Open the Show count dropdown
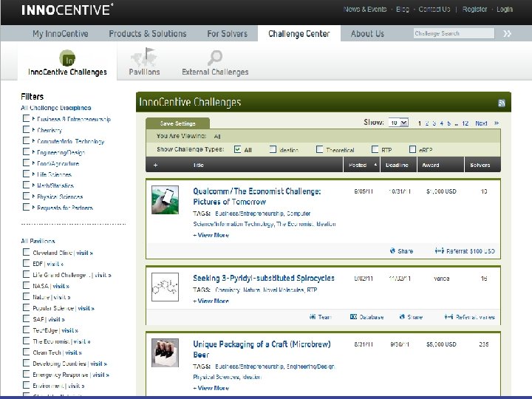This screenshot has height=399, width=532. [399, 123]
